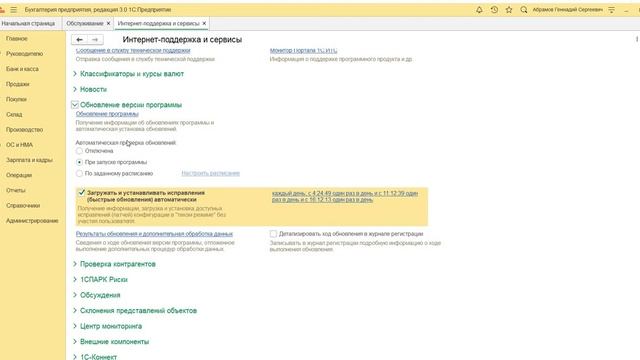
Task: Open settings lines icon beside user name
Action: coord(611,10)
